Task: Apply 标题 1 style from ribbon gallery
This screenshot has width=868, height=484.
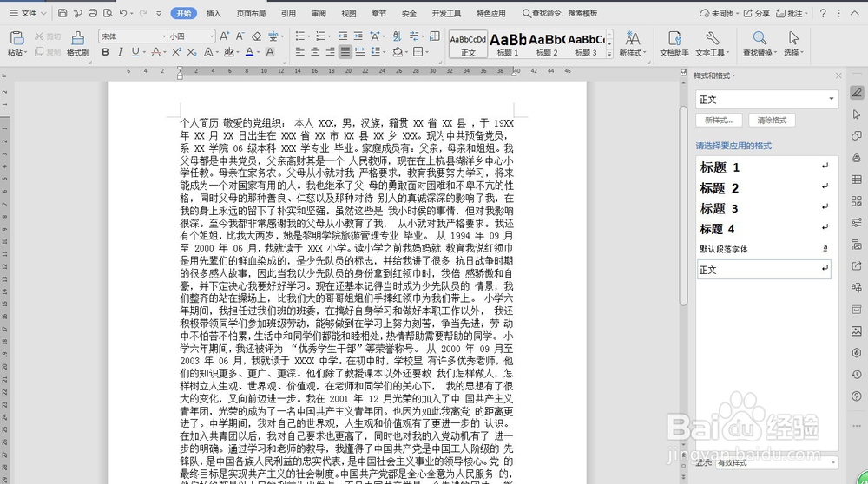Action: [508, 43]
